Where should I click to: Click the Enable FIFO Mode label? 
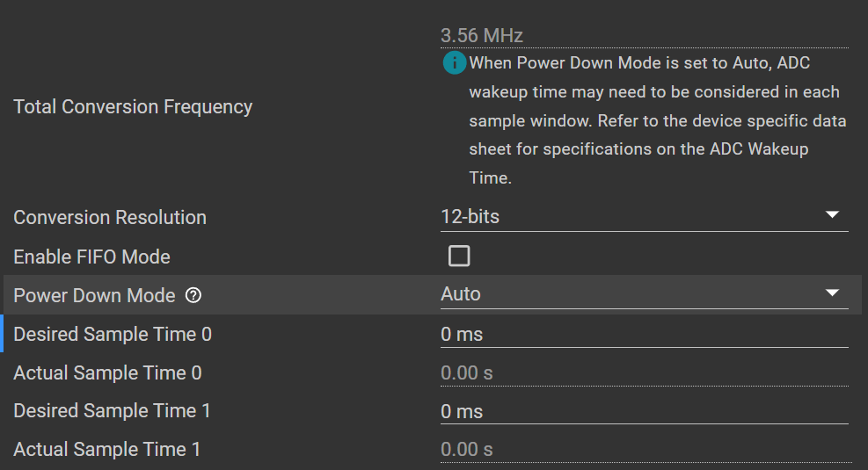(x=91, y=257)
